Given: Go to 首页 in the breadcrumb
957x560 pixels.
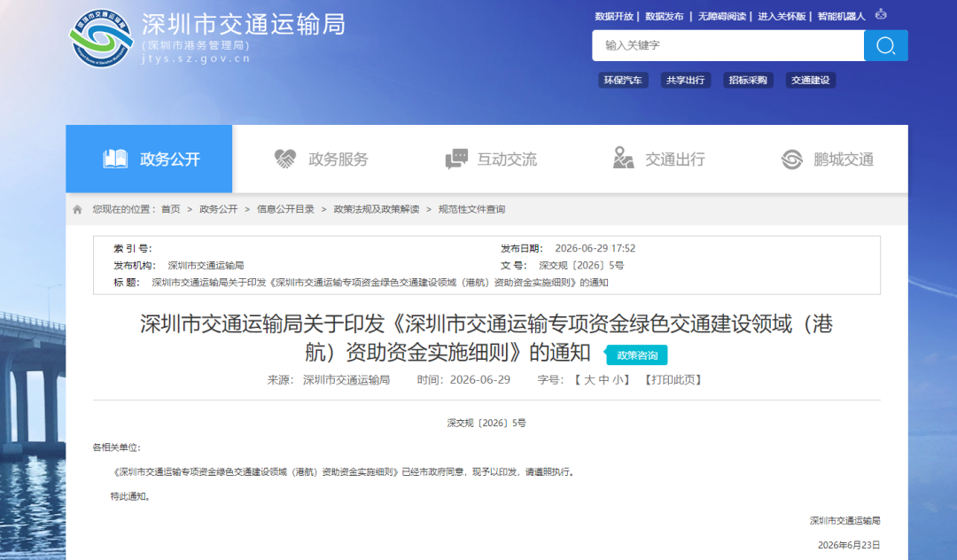Looking at the screenshot, I should [171, 209].
